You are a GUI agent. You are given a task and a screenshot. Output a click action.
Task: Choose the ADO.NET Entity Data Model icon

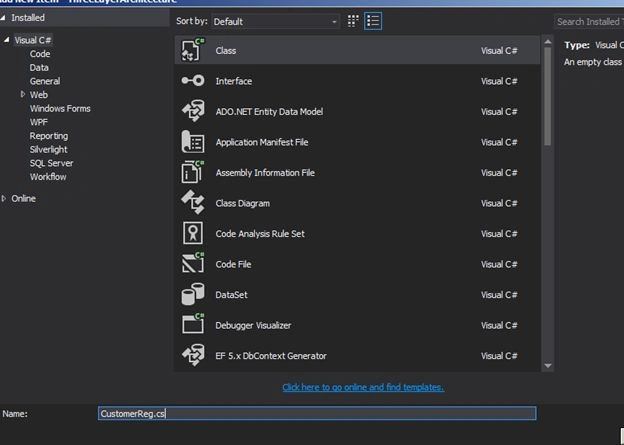pyautogui.click(x=193, y=111)
